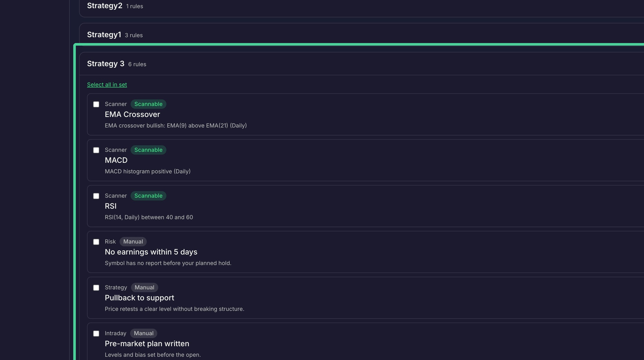Click the Manual badge on Pre-market plan rule
Viewport: 644px width, 360px height.
[x=143, y=333]
